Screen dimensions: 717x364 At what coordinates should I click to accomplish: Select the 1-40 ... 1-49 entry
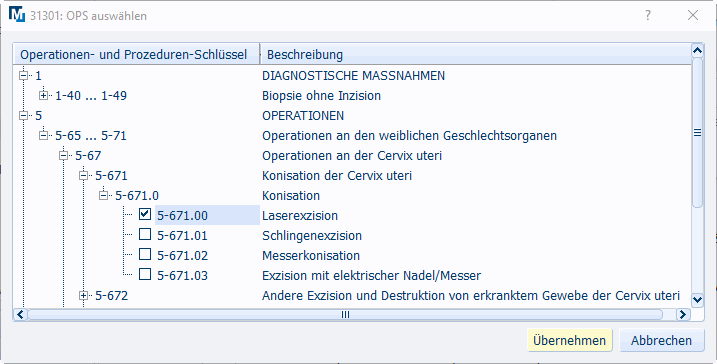point(91,95)
